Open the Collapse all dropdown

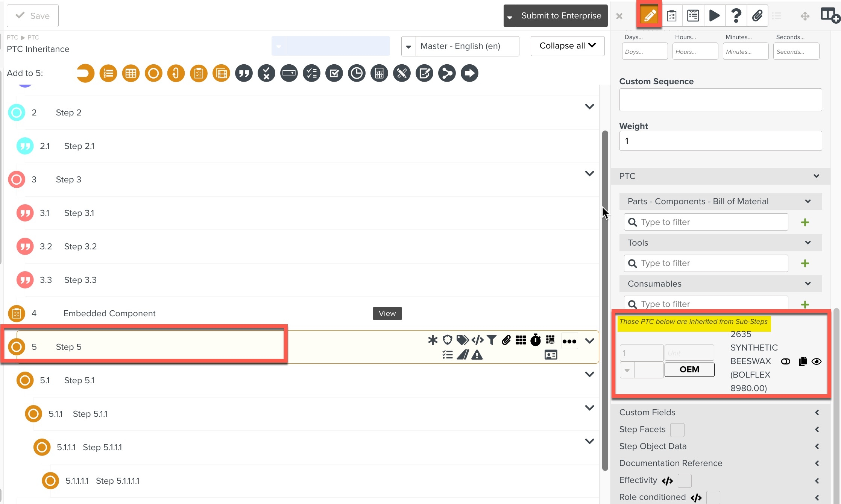567,46
